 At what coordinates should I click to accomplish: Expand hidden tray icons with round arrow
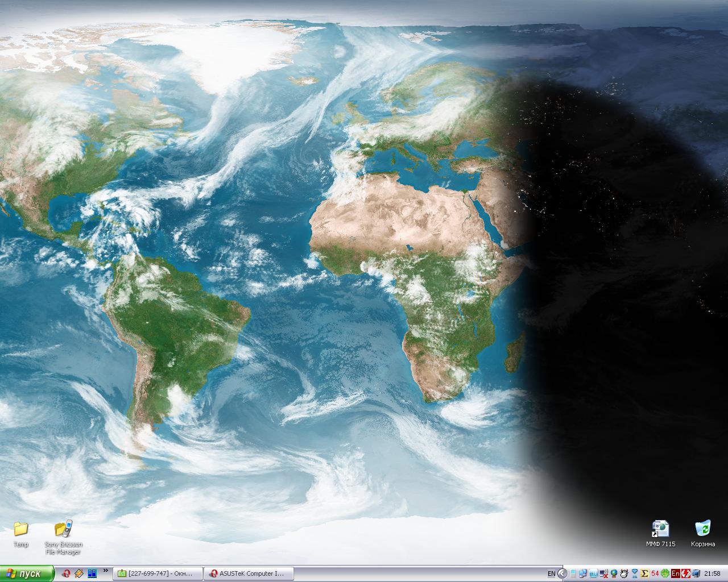tap(562, 573)
